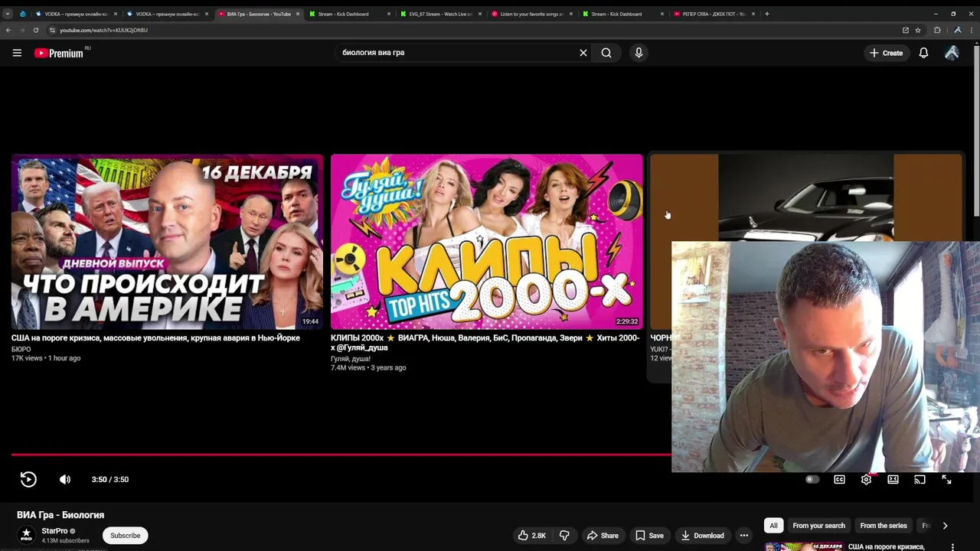Subscribe to StarPro channel
The height and width of the screenshot is (551, 980).
pyautogui.click(x=125, y=536)
